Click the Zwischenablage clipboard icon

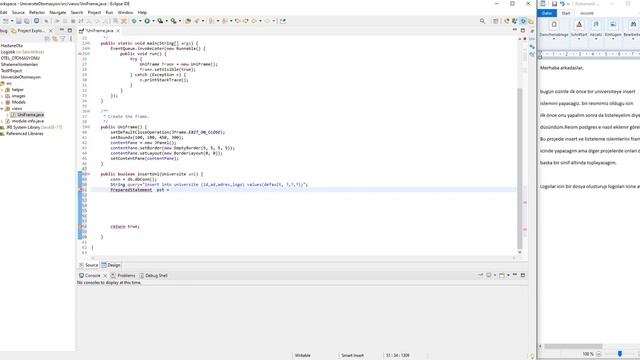click(x=554, y=25)
